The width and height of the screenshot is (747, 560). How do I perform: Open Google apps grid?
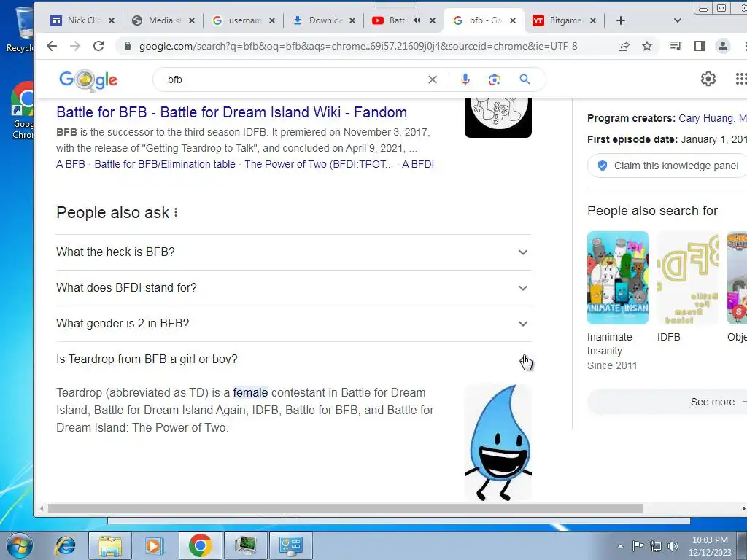point(741,79)
